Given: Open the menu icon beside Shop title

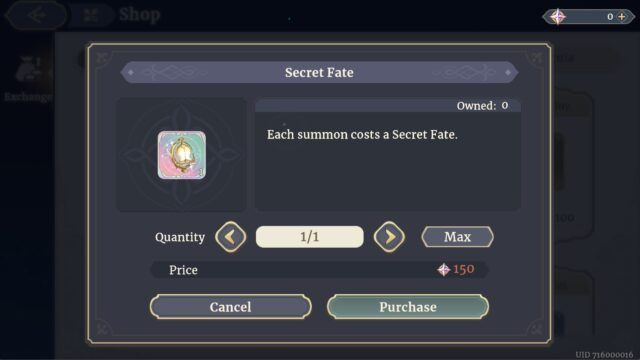Looking at the screenshot, I should (91, 16).
